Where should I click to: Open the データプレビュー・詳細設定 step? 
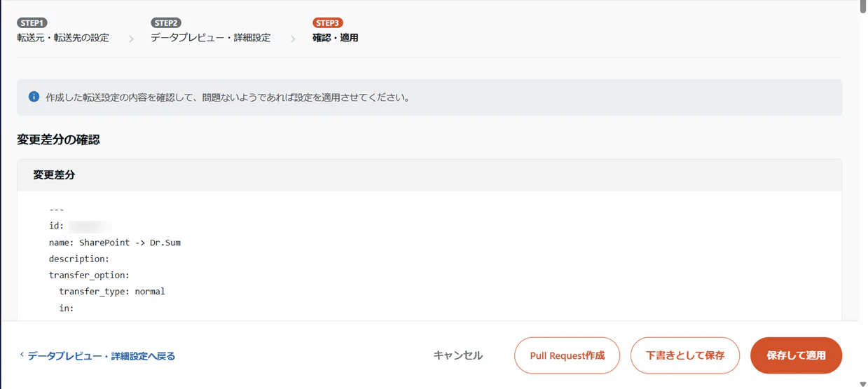pos(210,38)
